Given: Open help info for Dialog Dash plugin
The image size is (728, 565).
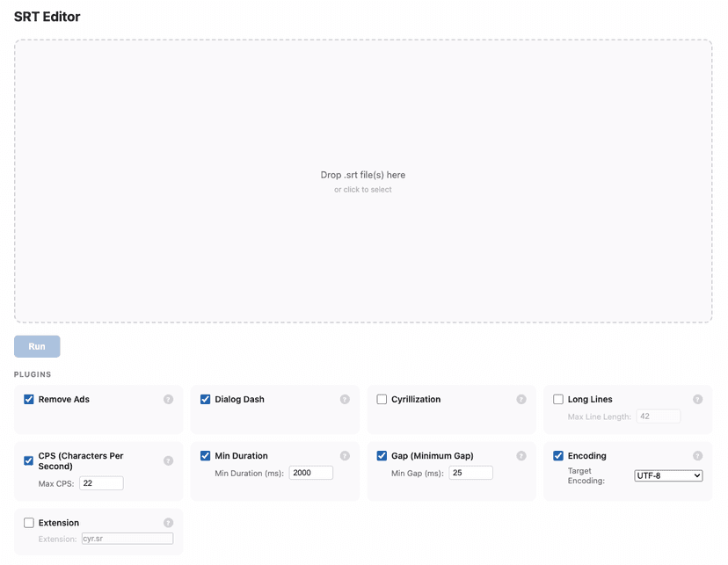Looking at the screenshot, I should click(x=345, y=399).
